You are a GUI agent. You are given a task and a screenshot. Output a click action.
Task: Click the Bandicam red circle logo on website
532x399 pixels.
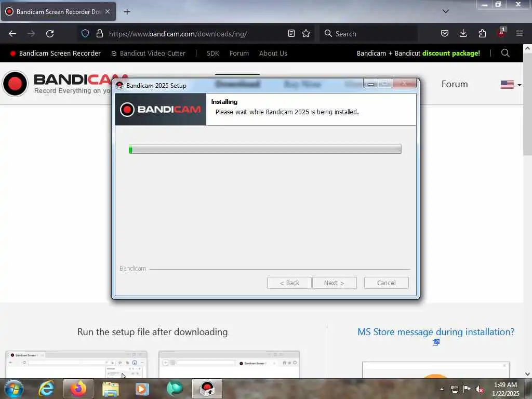click(15, 84)
